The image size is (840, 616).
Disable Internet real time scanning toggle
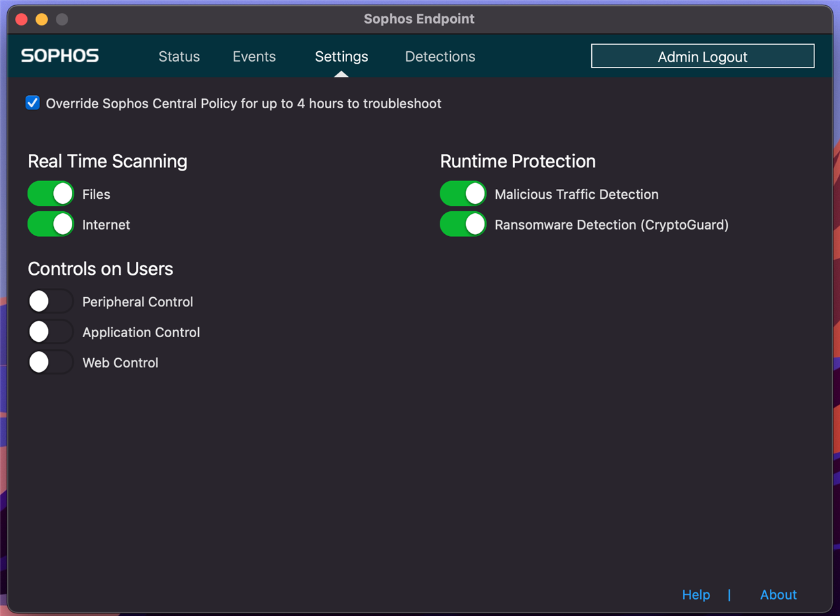click(x=51, y=224)
